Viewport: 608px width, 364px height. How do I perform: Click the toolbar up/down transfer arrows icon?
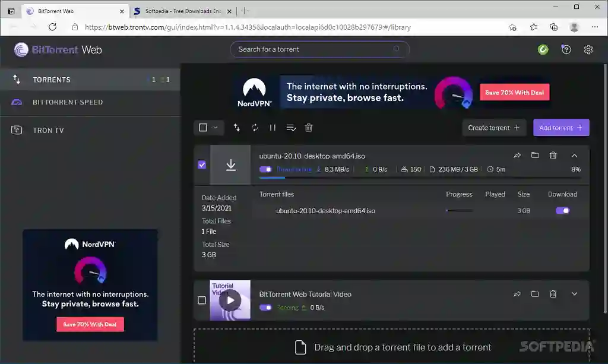tap(236, 128)
